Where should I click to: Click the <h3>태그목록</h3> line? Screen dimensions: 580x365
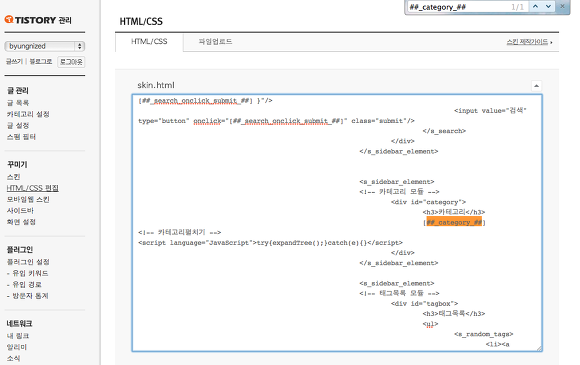pos(454,314)
